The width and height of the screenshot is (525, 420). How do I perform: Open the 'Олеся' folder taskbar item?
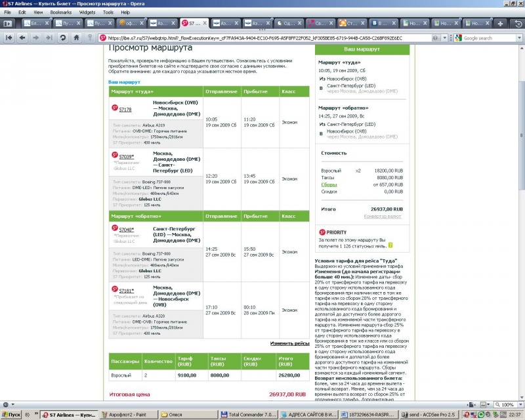click(x=188, y=414)
